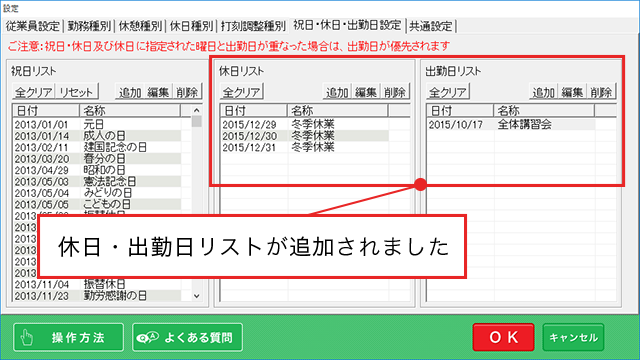Click the hand icon on 操作方法 button
Viewport: 640px width, 360px height.
click(27, 338)
